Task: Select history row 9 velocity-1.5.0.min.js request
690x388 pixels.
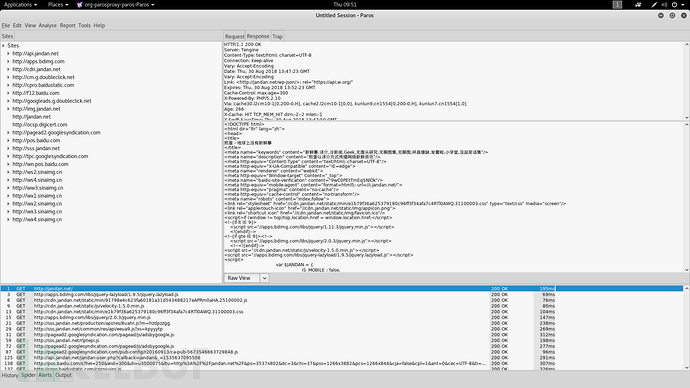Action: click(341, 306)
